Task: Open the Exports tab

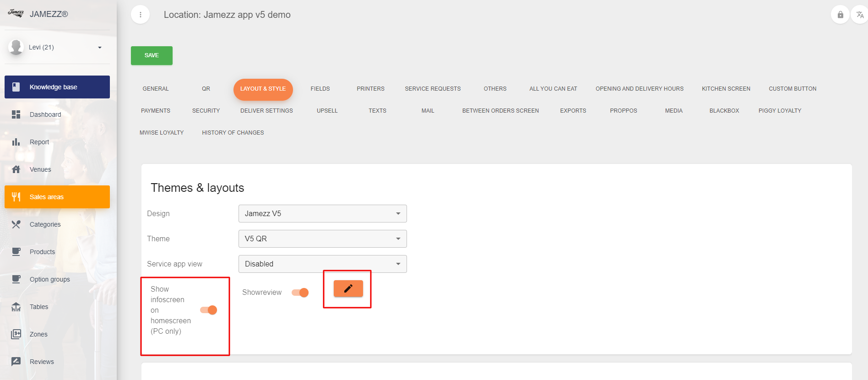Action: [573, 111]
